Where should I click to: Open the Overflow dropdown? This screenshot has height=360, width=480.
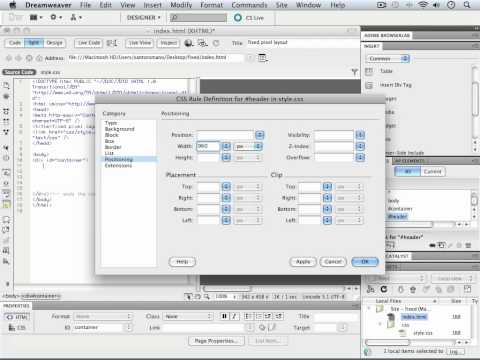(360, 157)
